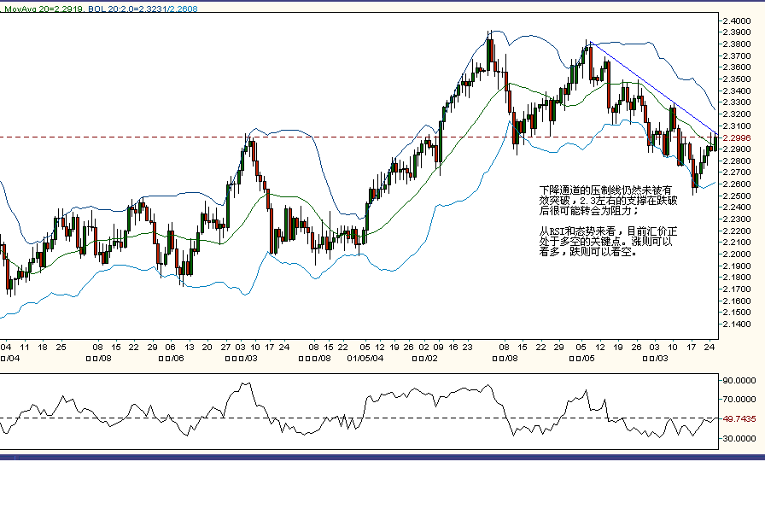
Task: Select the 70.0000 RSI axis label
Action: coord(739,400)
